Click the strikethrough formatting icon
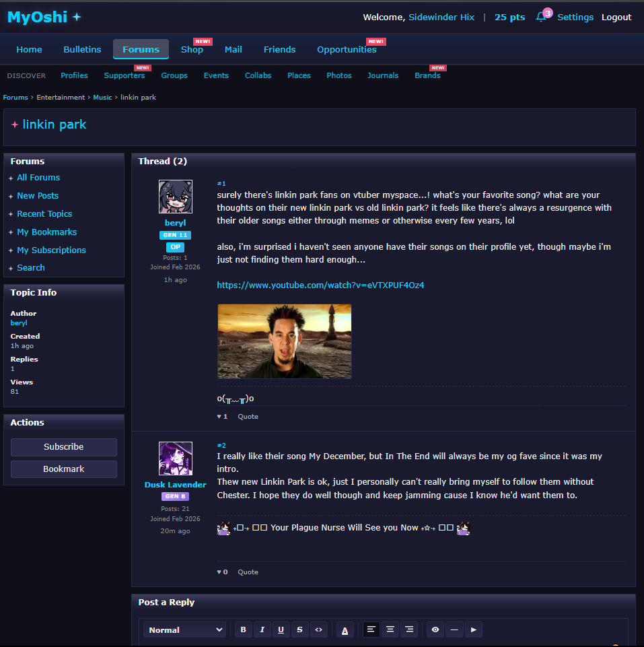This screenshot has width=644, height=647. [299, 629]
